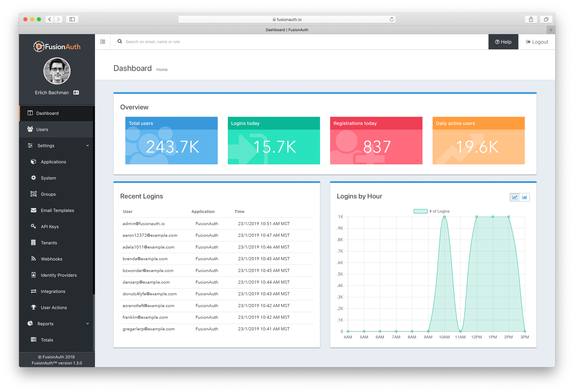The image size is (574, 392).
Task: Open a new Safari tab
Action: pyautogui.click(x=551, y=30)
